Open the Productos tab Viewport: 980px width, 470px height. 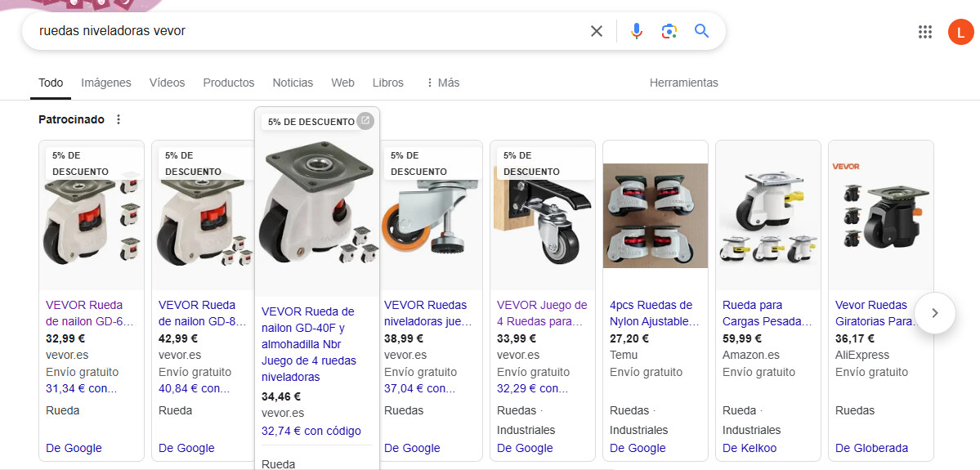point(229,83)
